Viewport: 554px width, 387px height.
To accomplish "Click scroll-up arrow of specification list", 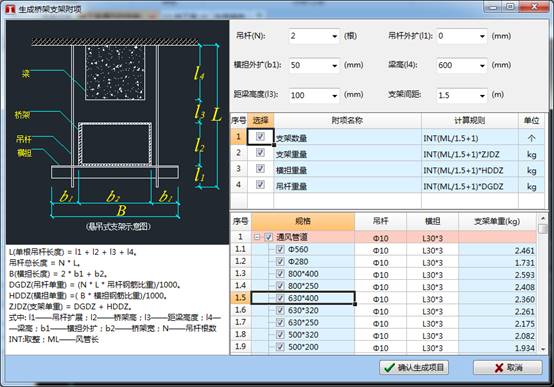I will pyautogui.click(x=543, y=218).
